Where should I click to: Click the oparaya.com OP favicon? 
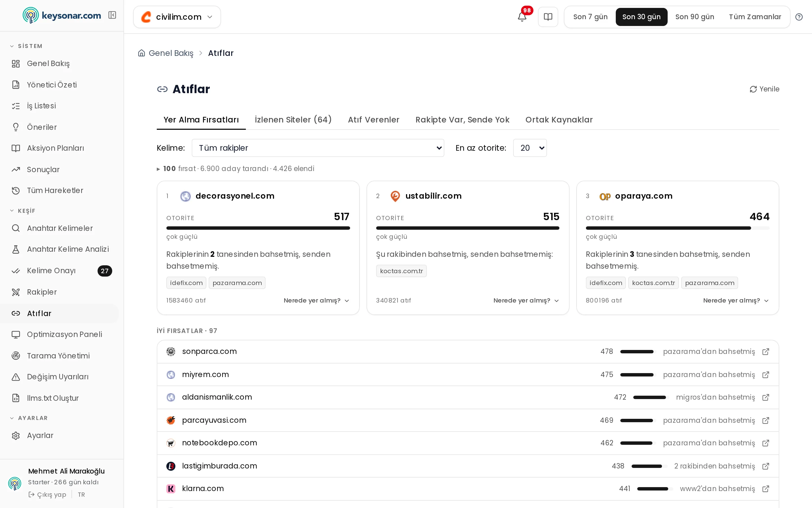tap(605, 196)
